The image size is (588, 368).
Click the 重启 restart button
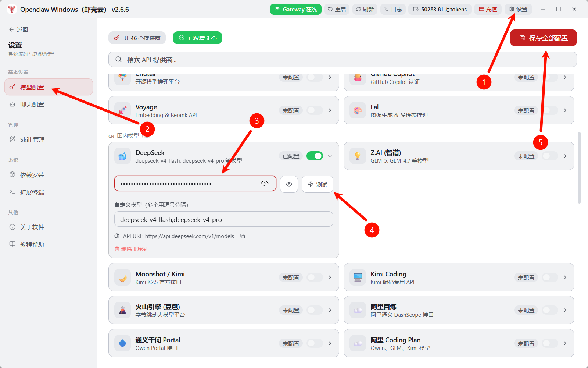coord(337,9)
